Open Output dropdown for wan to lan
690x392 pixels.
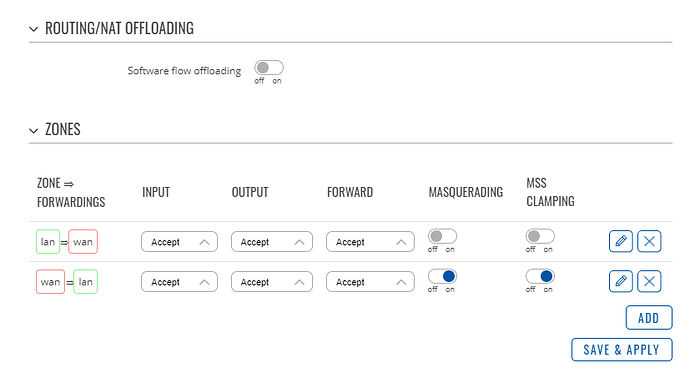tap(272, 282)
